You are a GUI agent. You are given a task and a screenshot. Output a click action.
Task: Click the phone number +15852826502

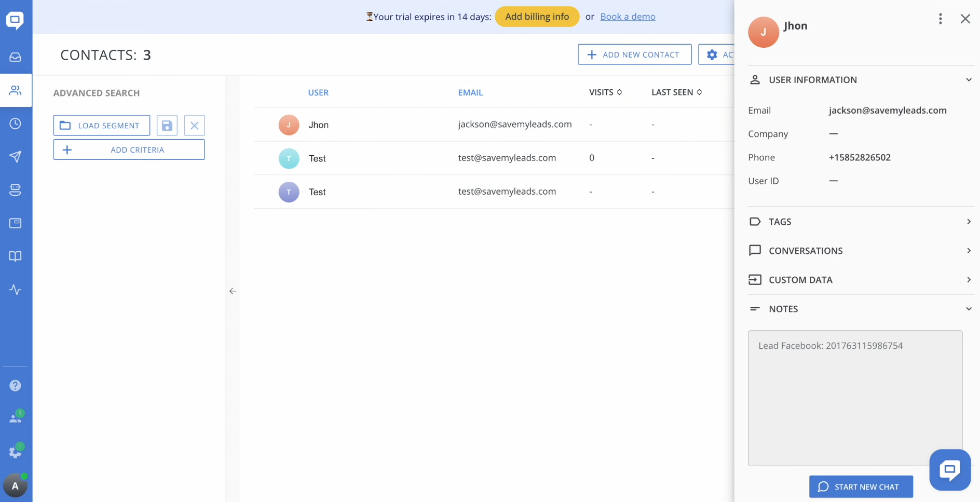tap(860, 157)
